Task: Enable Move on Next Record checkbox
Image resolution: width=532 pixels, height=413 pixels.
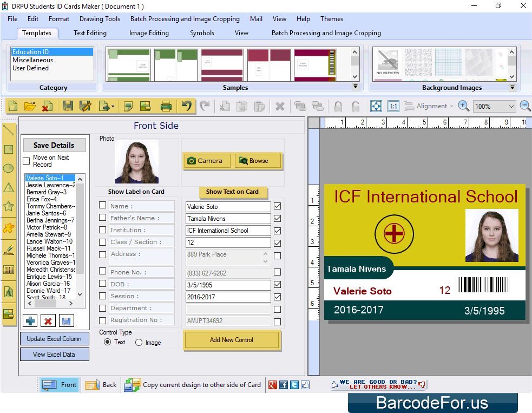Action: (27, 161)
